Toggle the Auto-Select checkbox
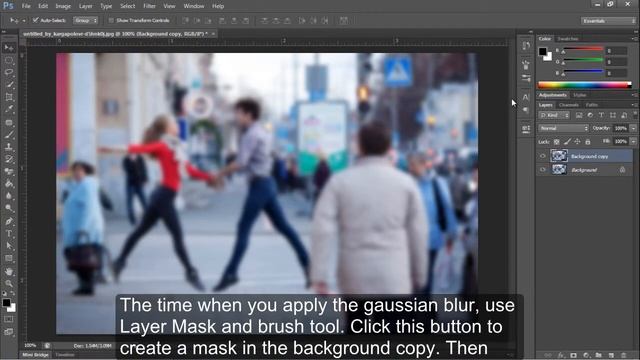This screenshot has width=640, height=360. point(36,20)
